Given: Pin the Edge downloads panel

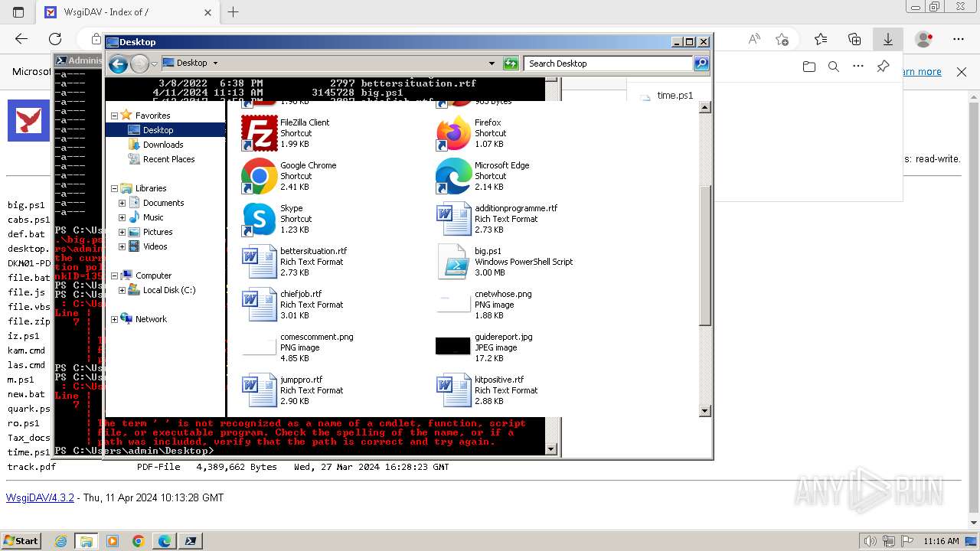Looking at the screenshot, I should (883, 67).
